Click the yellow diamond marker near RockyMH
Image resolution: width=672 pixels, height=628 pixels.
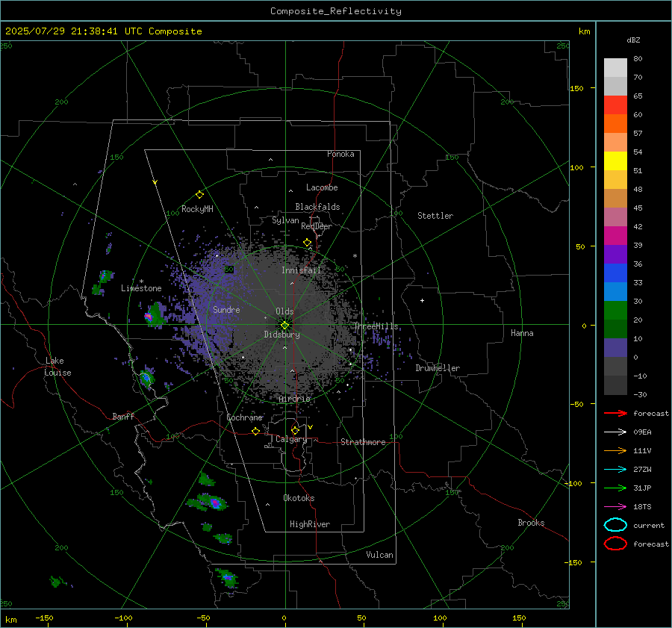(x=199, y=195)
